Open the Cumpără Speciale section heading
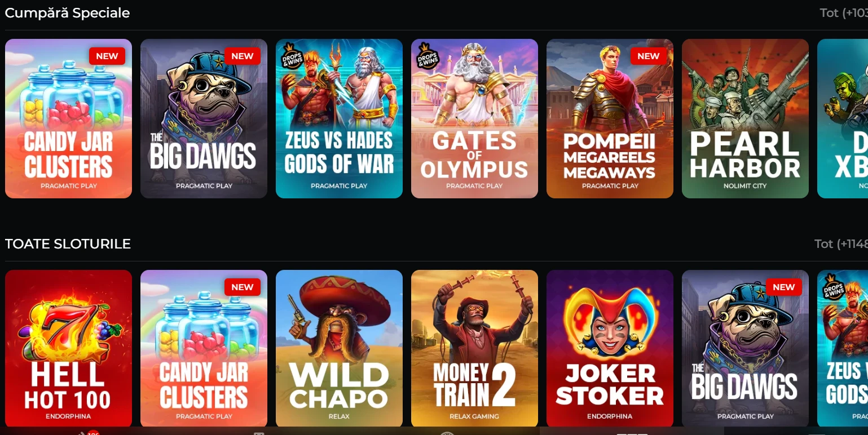Image resolution: width=868 pixels, height=435 pixels. (x=67, y=13)
